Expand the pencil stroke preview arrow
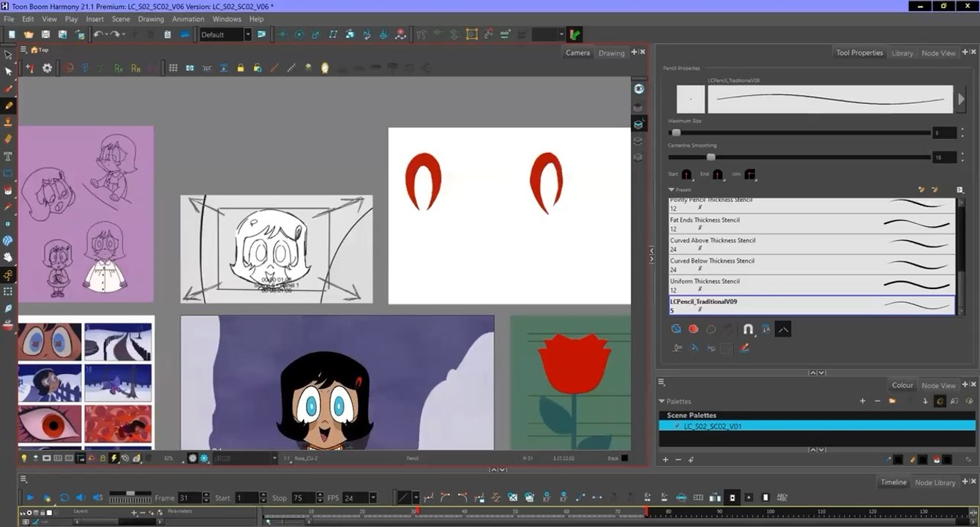The width and height of the screenshot is (980, 527). (x=960, y=99)
